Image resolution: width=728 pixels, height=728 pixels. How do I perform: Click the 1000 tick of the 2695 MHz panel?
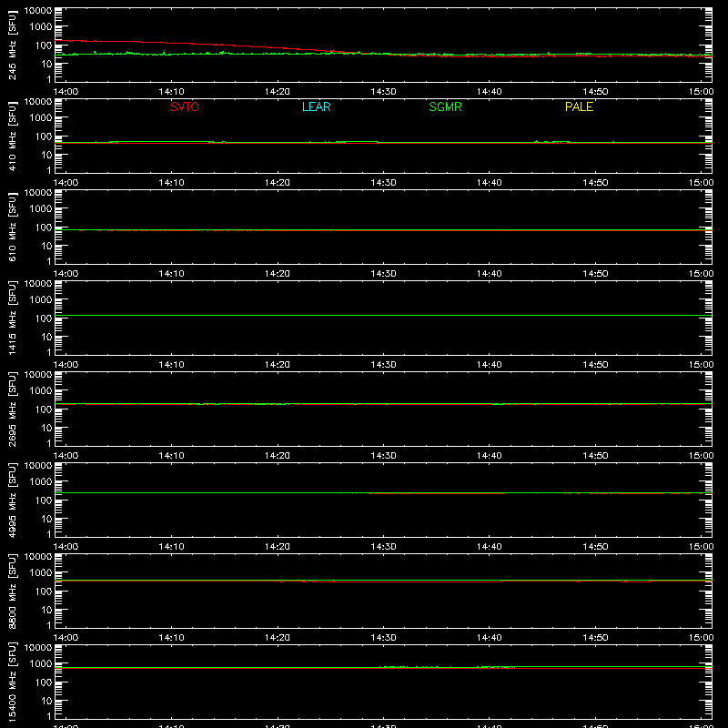(x=41, y=391)
